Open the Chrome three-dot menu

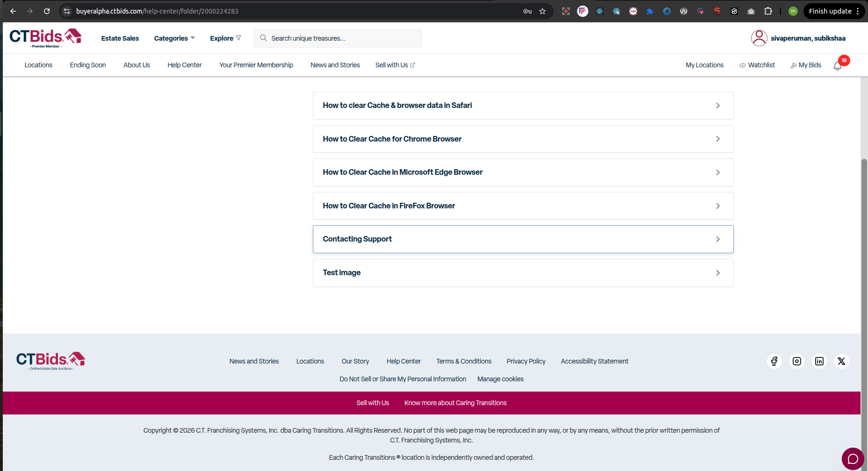pos(858,11)
